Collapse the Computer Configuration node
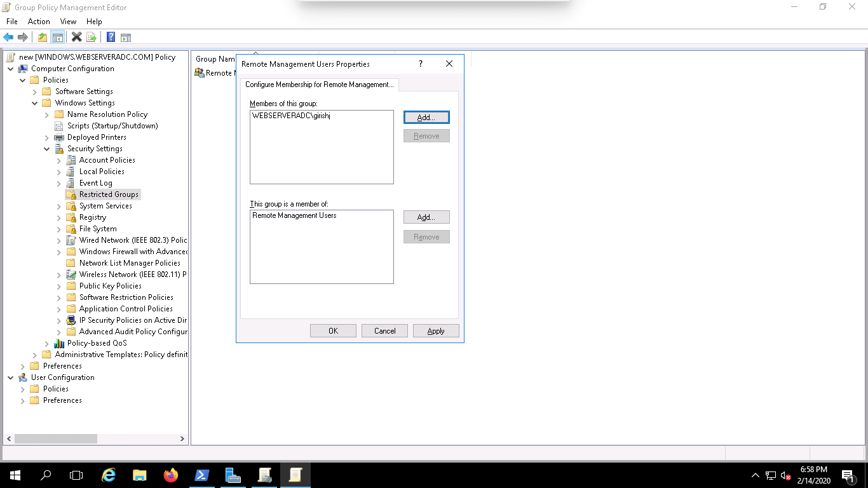This screenshot has width=868, height=488. pyautogui.click(x=11, y=69)
